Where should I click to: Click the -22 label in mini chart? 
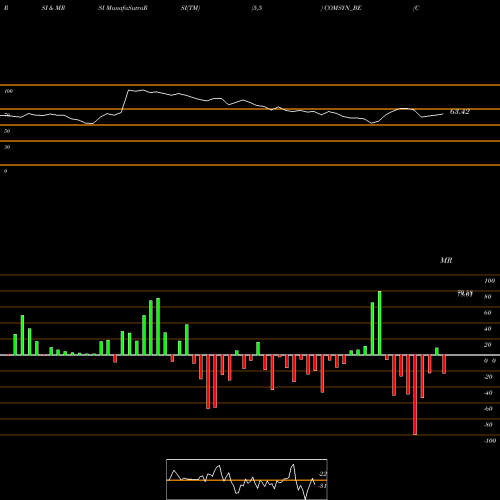323,474
